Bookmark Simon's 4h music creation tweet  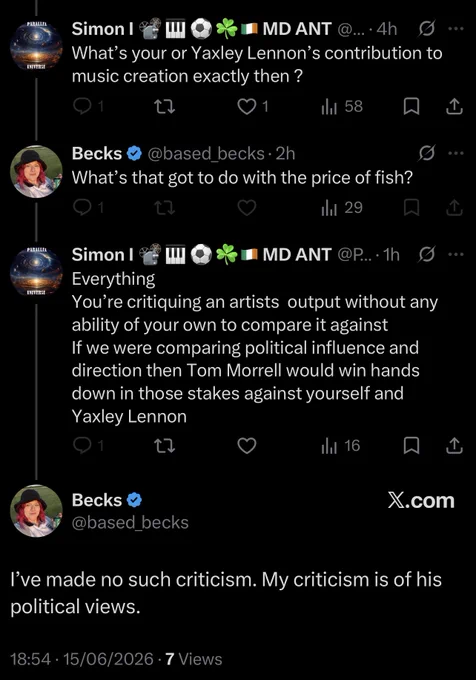[411, 106]
